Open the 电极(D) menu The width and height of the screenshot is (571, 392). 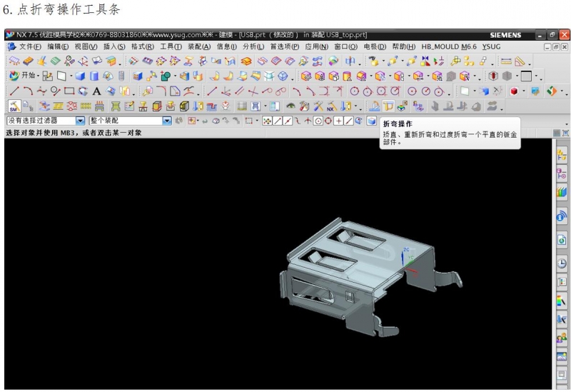coord(375,46)
